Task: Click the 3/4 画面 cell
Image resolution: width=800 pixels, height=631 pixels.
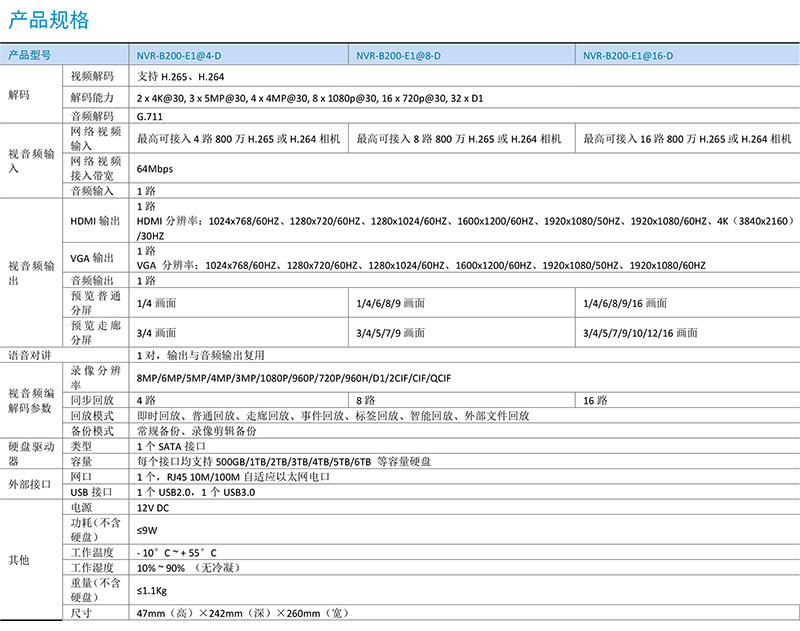Action: pos(156,333)
